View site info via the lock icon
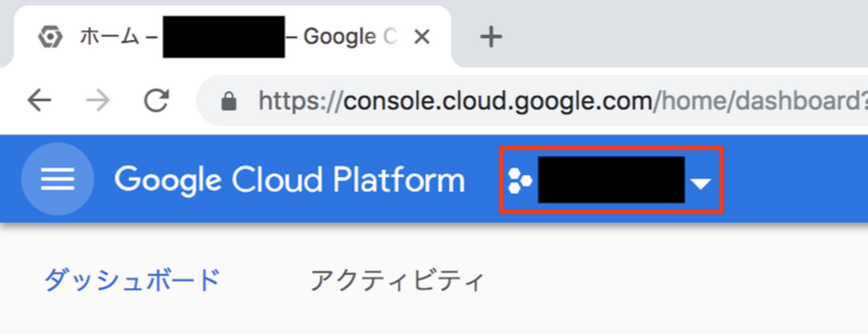This screenshot has height=335, width=868. click(230, 101)
